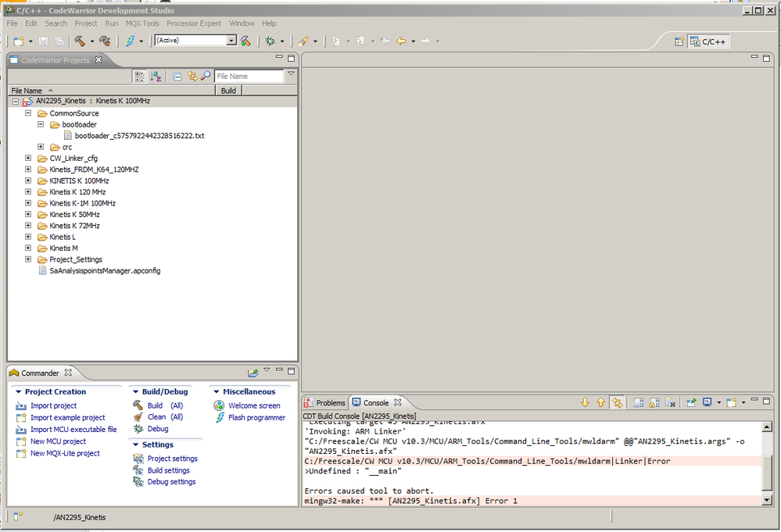Click the magnifier search icon in projects panel
This screenshot has width=781, height=532.
pos(205,76)
